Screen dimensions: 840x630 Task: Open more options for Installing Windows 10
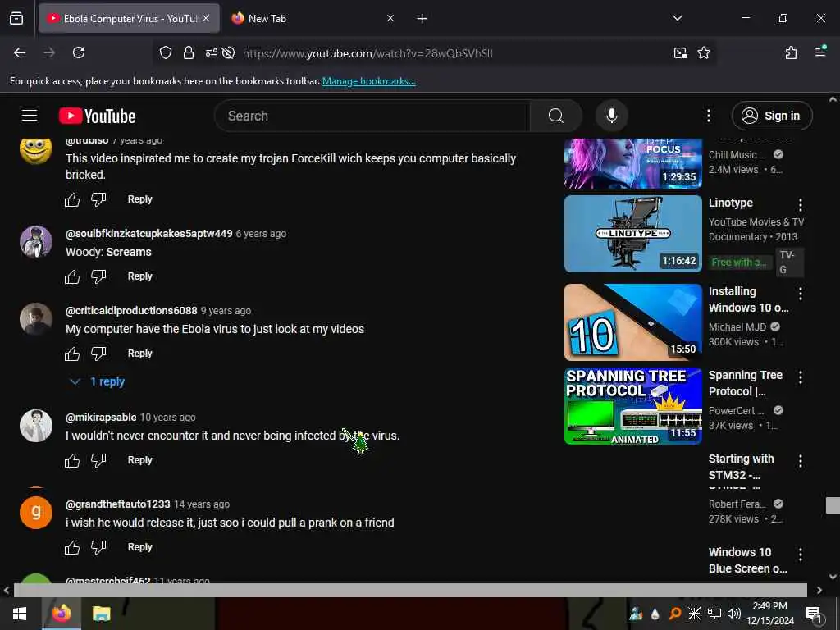coord(801,294)
